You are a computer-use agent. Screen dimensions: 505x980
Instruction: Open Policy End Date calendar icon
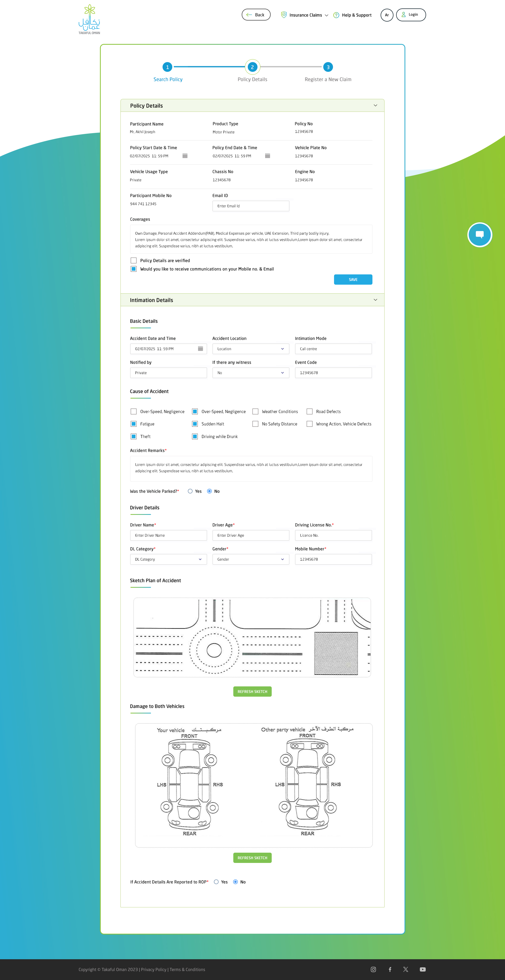click(267, 155)
